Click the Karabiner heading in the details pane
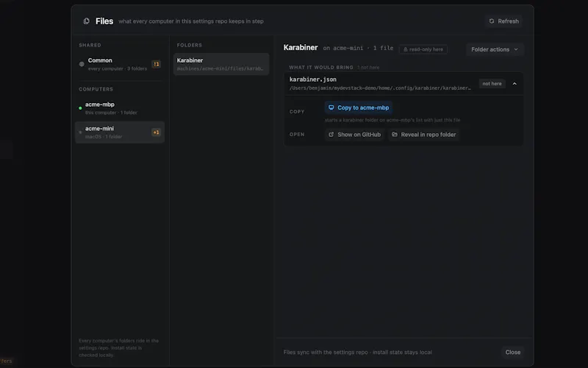This screenshot has width=588, height=368. (x=301, y=47)
